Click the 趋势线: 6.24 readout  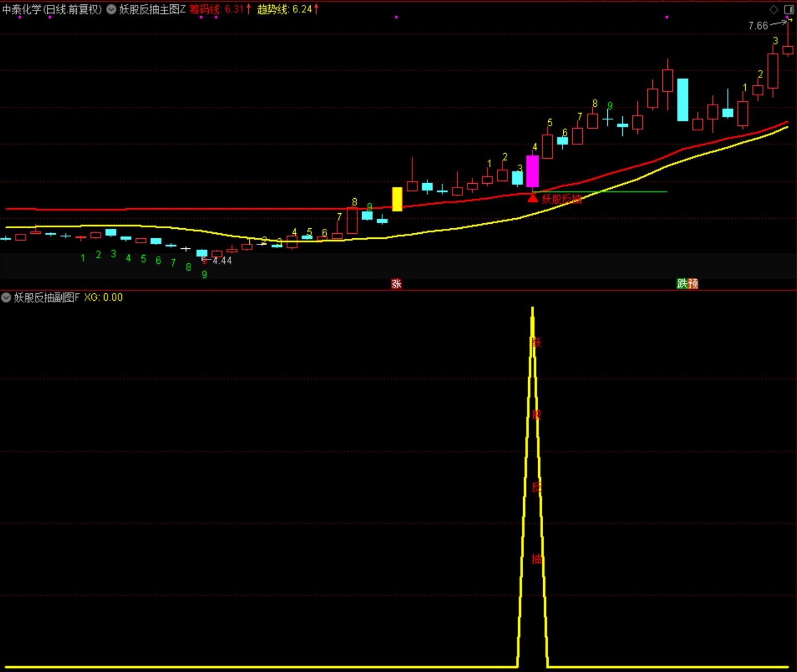click(288, 9)
